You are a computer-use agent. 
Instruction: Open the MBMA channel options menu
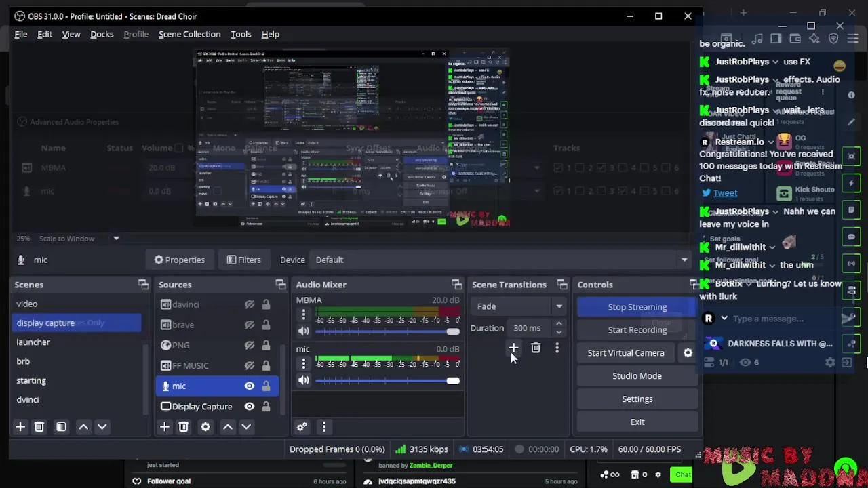(x=304, y=315)
